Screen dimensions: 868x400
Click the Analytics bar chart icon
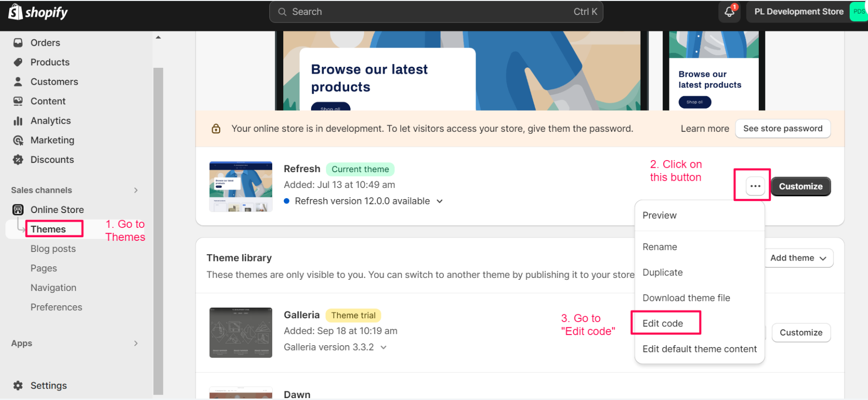(x=18, y=121)
